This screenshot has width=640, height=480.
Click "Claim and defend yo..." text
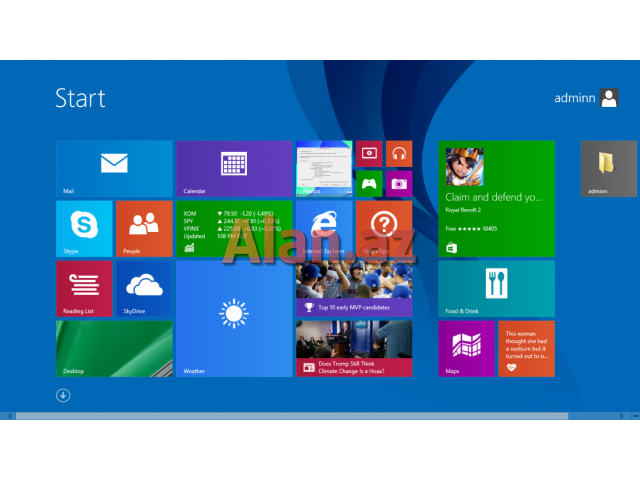tap(493, 197)
